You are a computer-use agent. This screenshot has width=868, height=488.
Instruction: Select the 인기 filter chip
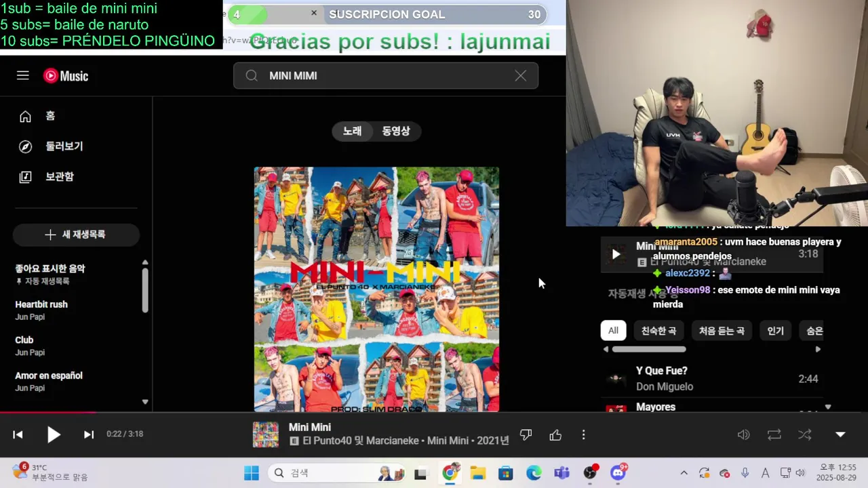coord(775,331)
